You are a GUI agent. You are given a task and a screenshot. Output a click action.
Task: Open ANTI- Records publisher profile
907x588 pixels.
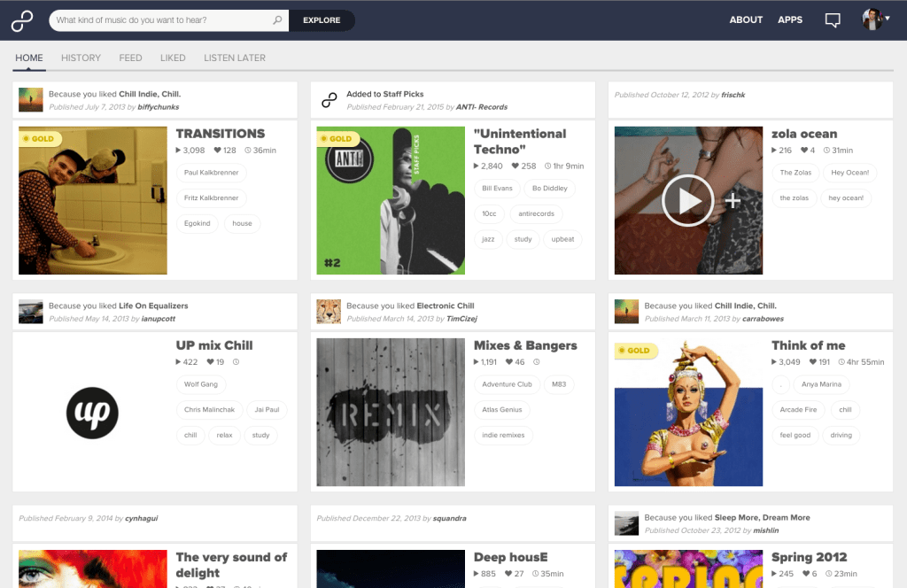[481, 107]
